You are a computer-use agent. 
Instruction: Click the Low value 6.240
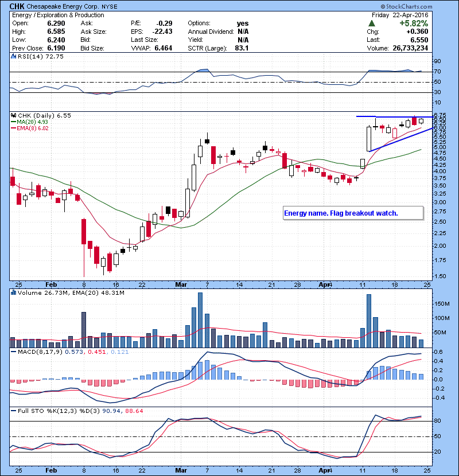56,40
